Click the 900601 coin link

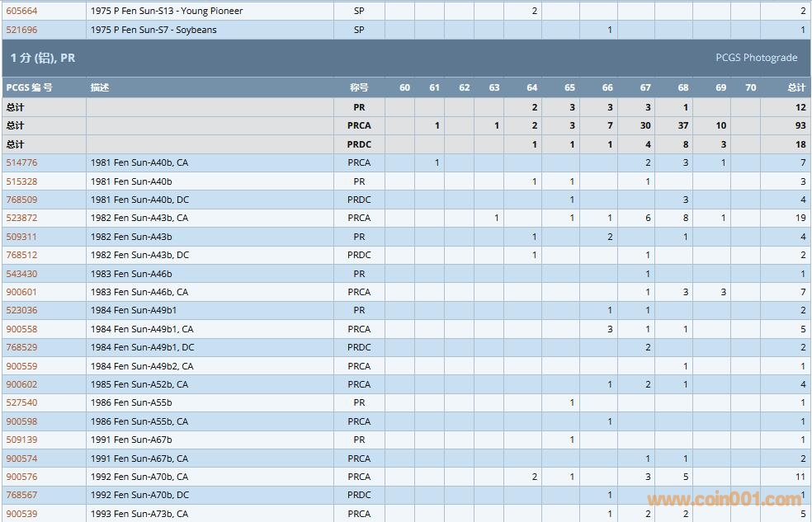pos(21,292)
